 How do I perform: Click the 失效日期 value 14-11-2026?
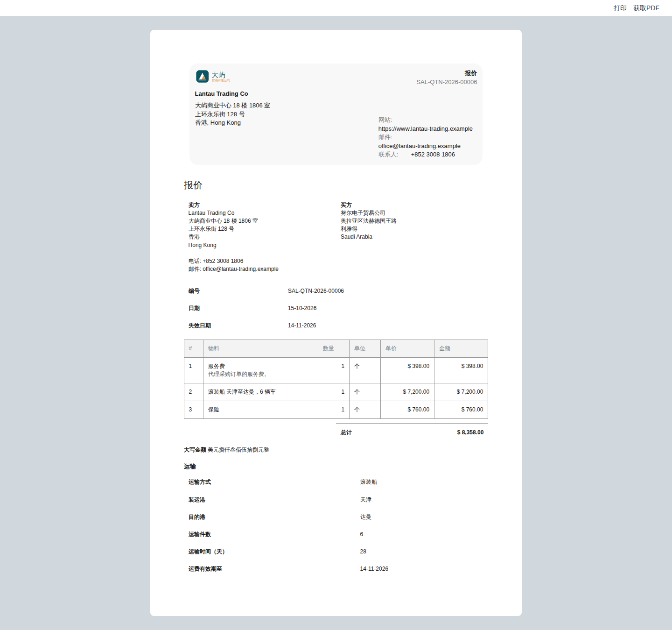click(302, 326)
